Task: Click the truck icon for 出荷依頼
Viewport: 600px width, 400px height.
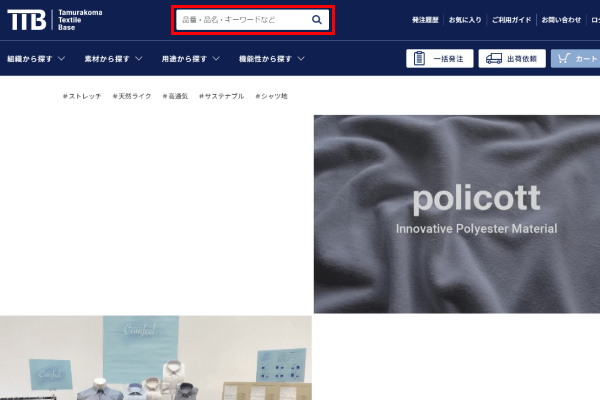Action: coord(493,59)
